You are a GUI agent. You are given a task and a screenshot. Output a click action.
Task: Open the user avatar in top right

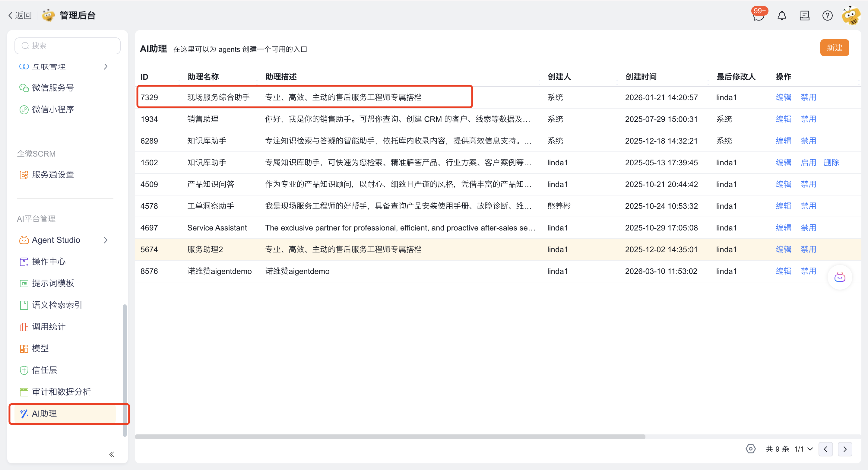851,15
